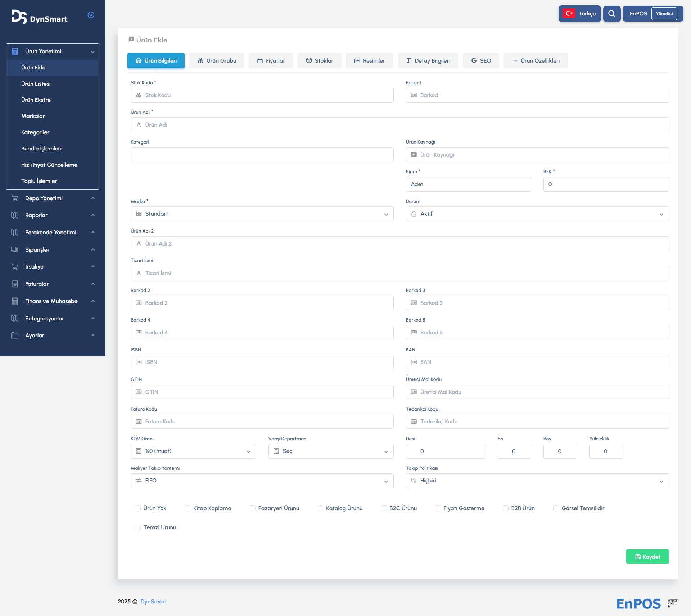The width and height of the screenshot is (691, 616).
Task: Click the sidebar toggle circle icon
Action: coord(91,15)
